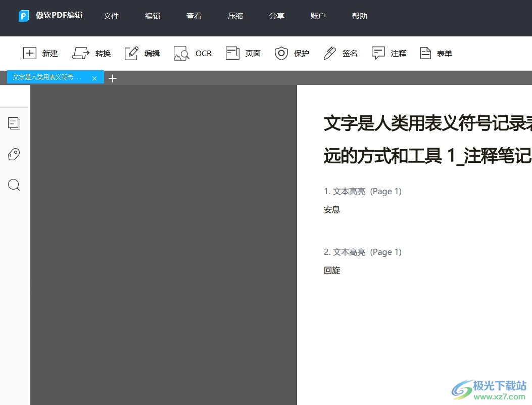Click the line 1. 文本高亮 (Page 1)
Viewport: 532px width, 405px height.
point(363,192)
